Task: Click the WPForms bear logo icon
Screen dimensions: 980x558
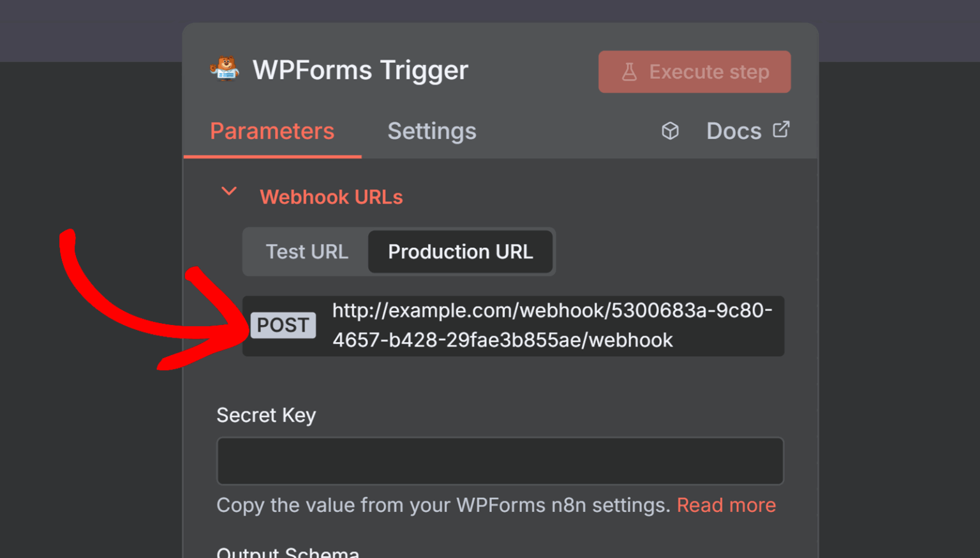Action: coord(224,69)
